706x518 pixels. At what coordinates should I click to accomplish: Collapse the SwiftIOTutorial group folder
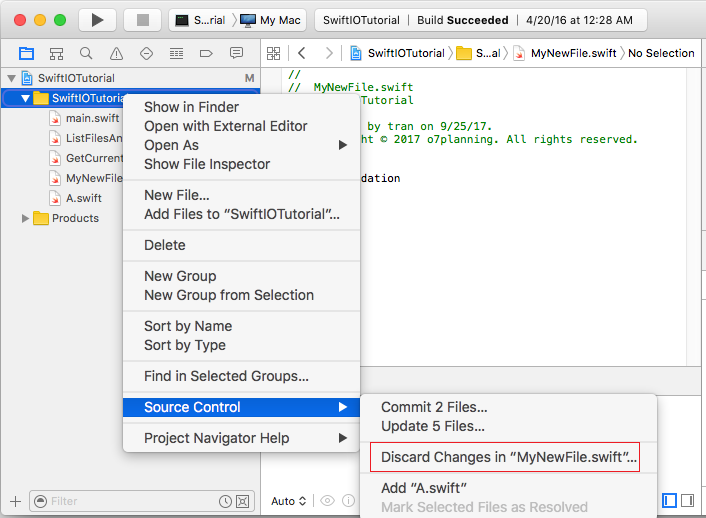pyautogui.click(x=25, y=98)
